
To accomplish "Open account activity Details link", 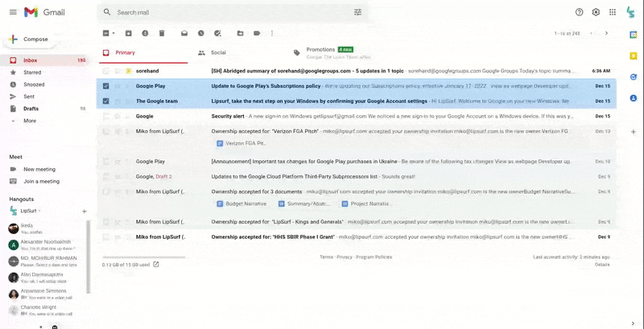I will [x=602, y=265].
